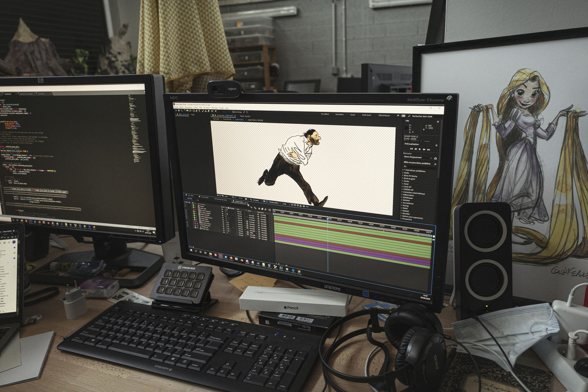Image resolution: width=588 pixels, height=392 pixels.
Task: Toggle visibility eye of the second timeline layer
Action: pos(186,209)
